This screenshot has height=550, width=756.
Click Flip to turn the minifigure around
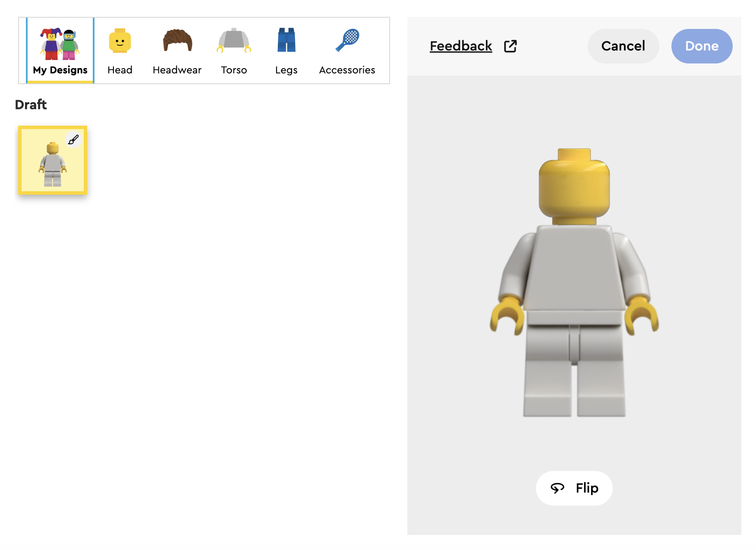574,488
